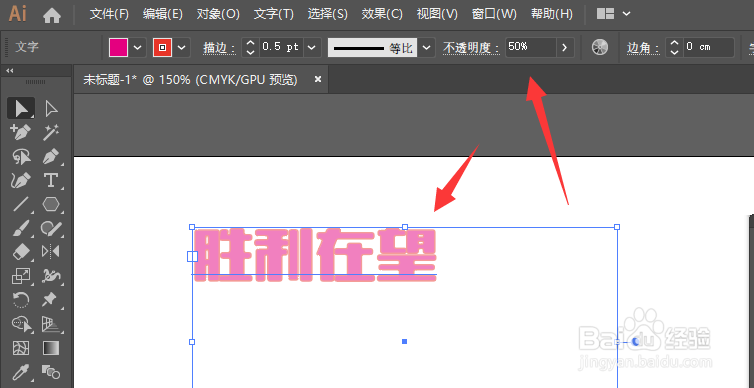Open the 等比 stroke profile dropdown
Image resolution: width=754 pixels, height=388 pixels.
[426, 47]
